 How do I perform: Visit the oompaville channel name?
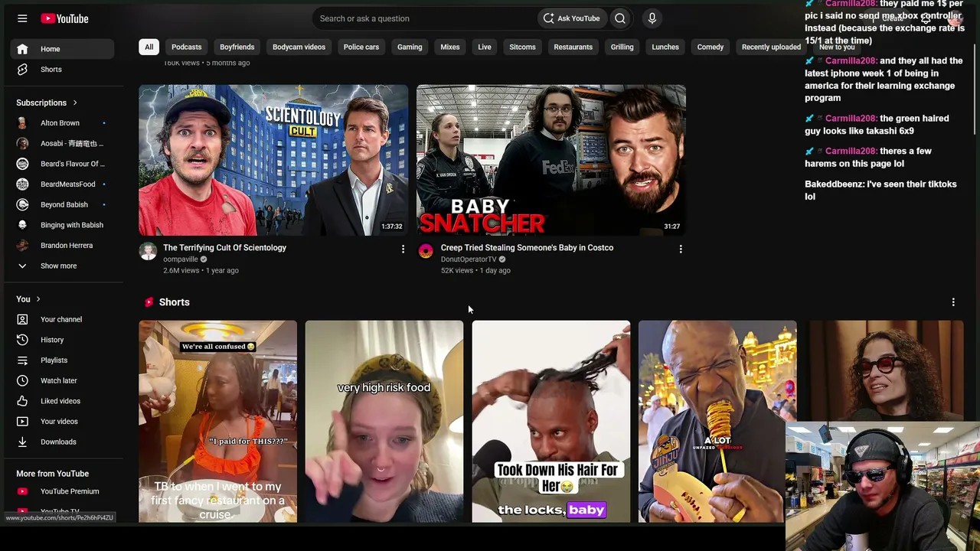click(x=181, y=259)
